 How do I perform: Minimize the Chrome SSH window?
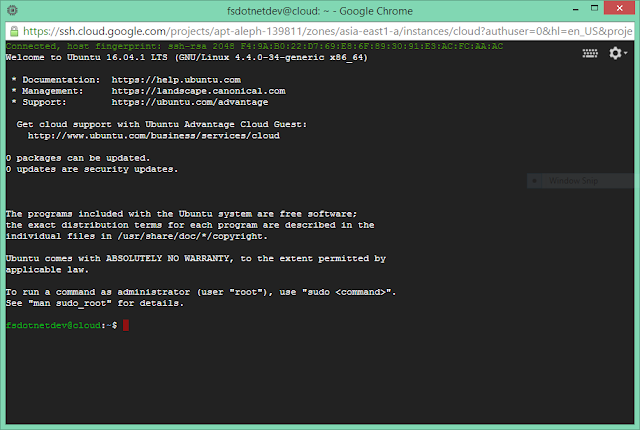click(x=576, y=9)
